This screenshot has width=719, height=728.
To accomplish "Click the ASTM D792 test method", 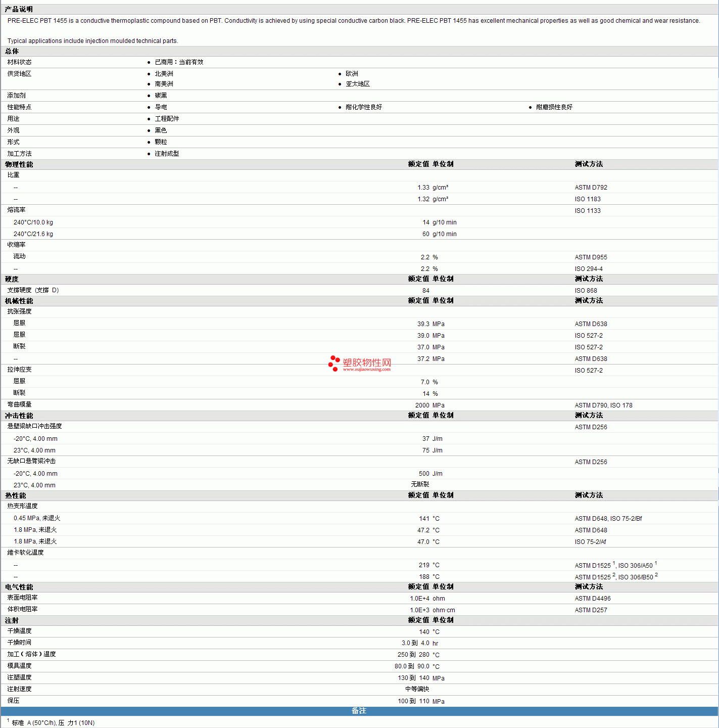I will (591, 188).
